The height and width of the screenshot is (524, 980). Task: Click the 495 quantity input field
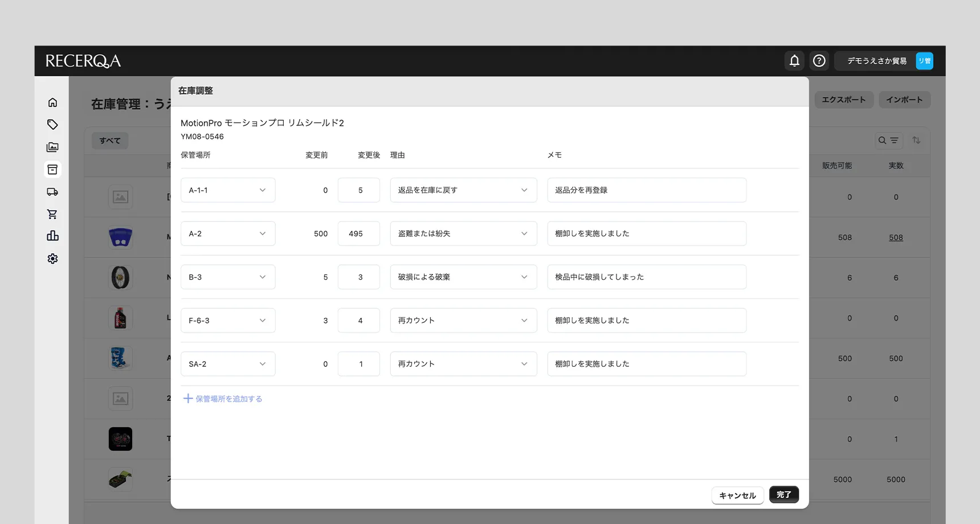[358, 234]
